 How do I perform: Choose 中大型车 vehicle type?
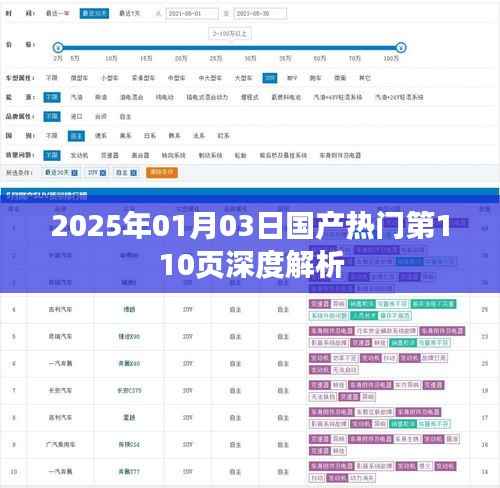[210, 78]
